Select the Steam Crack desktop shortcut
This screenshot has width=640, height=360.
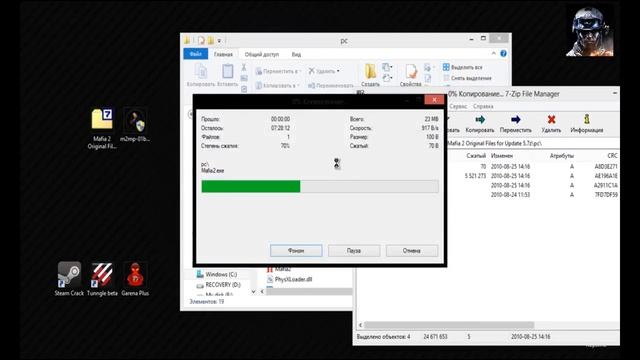tap(69, 279)
